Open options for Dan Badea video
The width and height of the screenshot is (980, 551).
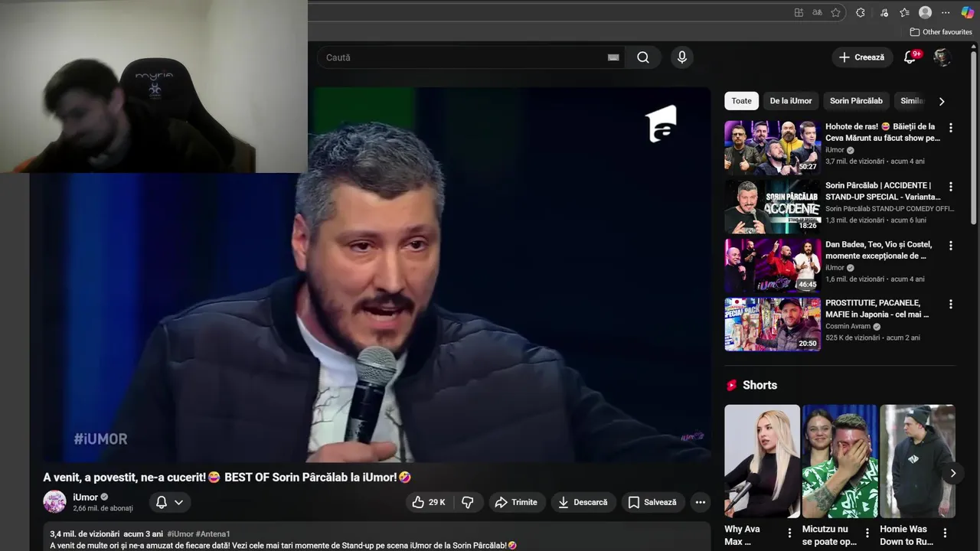point(951,246)
